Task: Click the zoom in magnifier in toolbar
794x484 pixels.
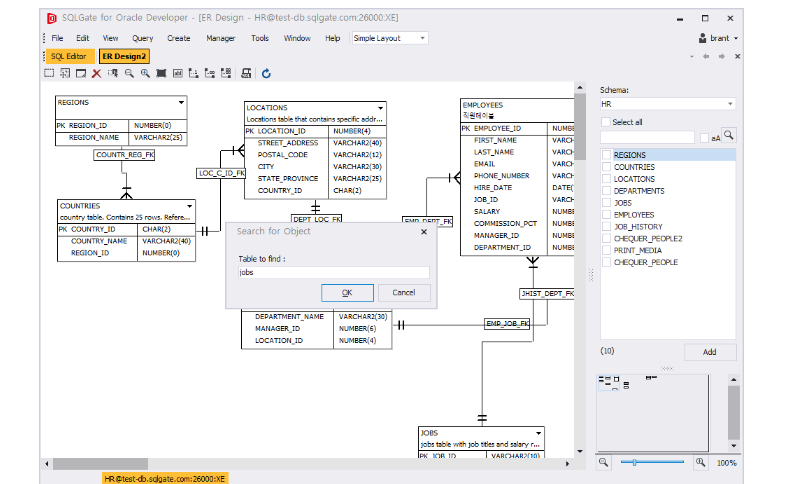Action: tap(145, 73)
